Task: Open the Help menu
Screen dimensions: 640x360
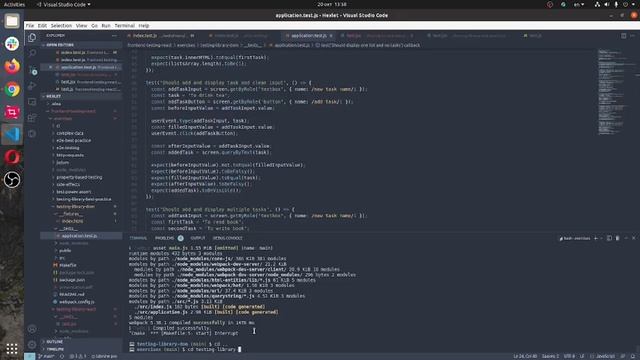Action: click(144, 25)
